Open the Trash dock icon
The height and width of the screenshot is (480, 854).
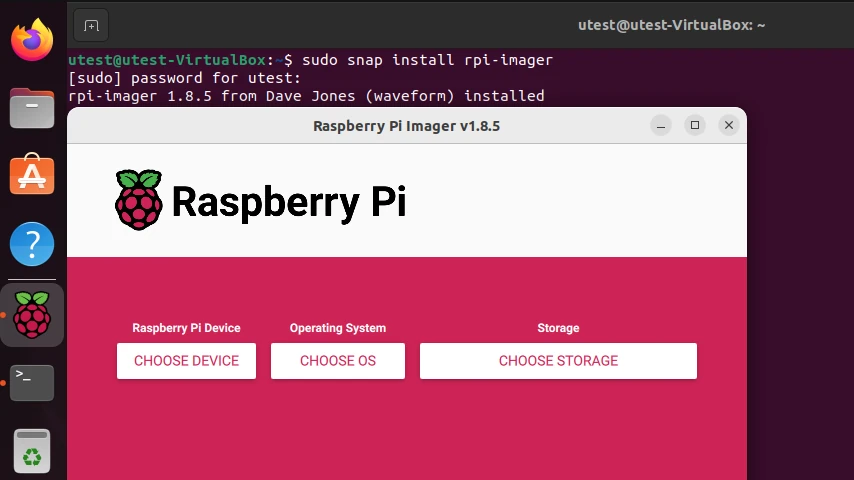[32, 451]
